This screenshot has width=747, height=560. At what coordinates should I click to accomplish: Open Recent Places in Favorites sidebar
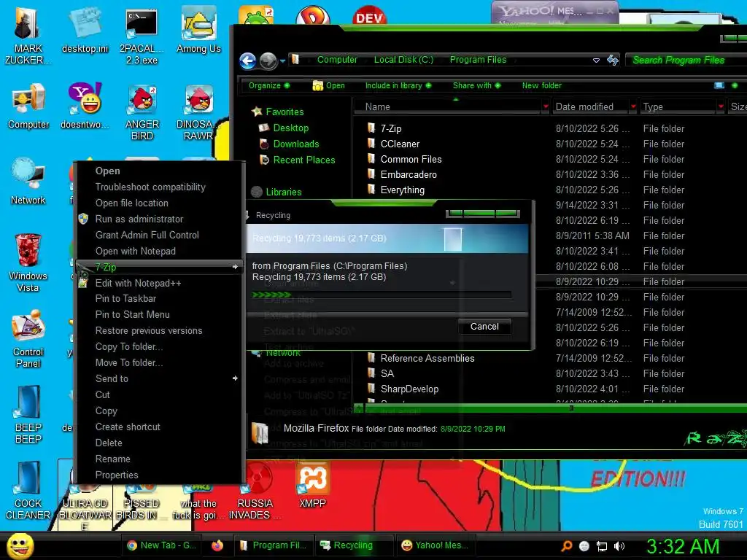click(x=304, y=160)
